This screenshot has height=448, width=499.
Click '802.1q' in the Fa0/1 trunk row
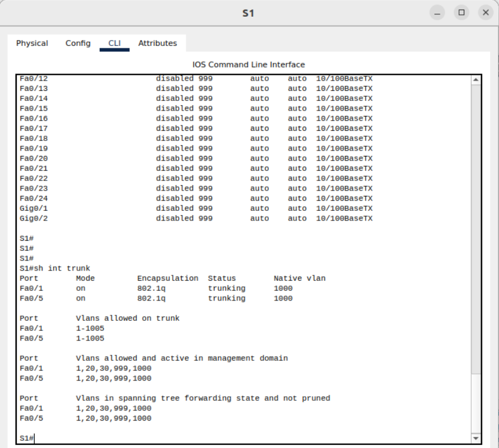(151, 289)
